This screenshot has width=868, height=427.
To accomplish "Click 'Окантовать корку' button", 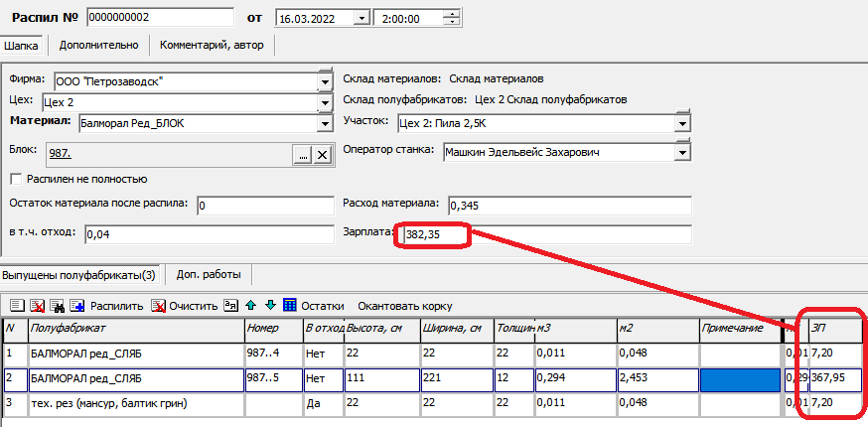I will click(404, 306).
